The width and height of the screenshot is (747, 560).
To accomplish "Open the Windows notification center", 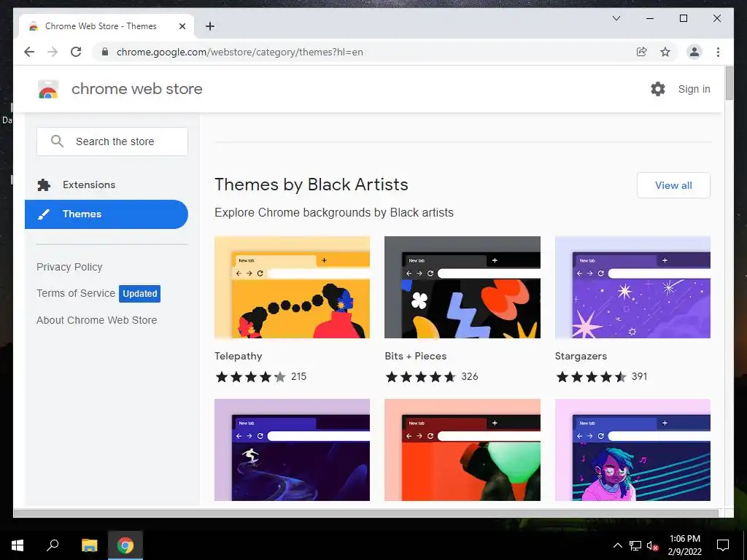I will coord(723,545).
